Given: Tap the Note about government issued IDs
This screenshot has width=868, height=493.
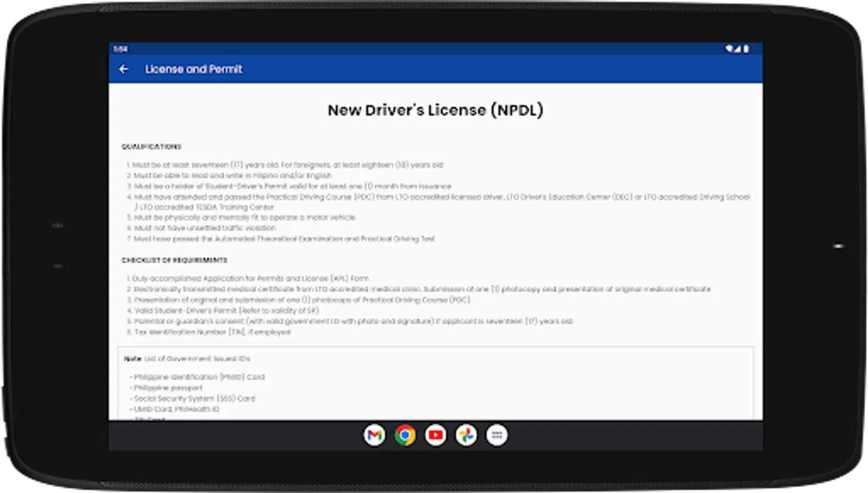Looking at the screenshot, I should point(187,359).
